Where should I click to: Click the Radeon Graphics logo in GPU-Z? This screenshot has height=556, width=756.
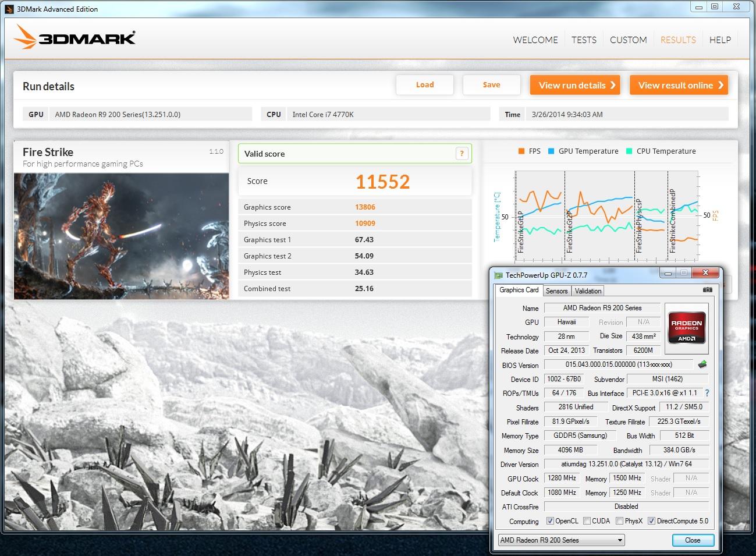point(687,328)
